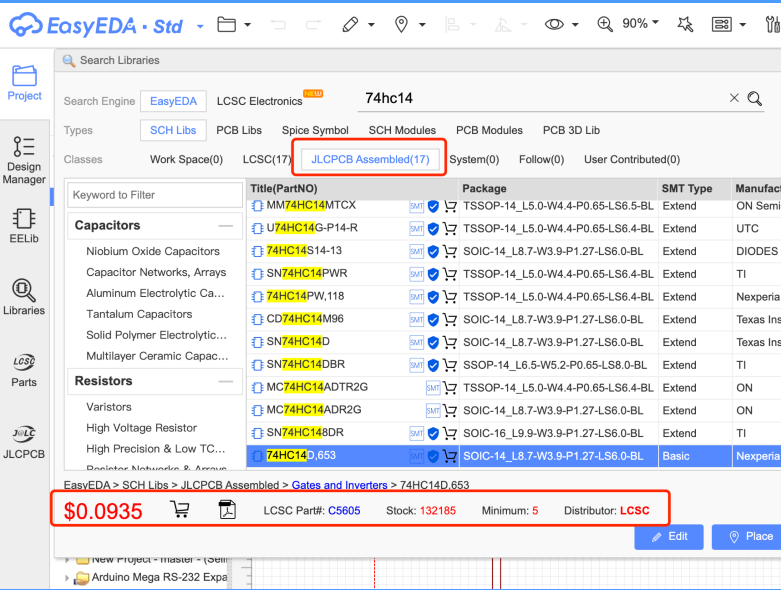Open the pencil tool dropdown arrow
The image size is (781, 590).
tap(371, 24)
